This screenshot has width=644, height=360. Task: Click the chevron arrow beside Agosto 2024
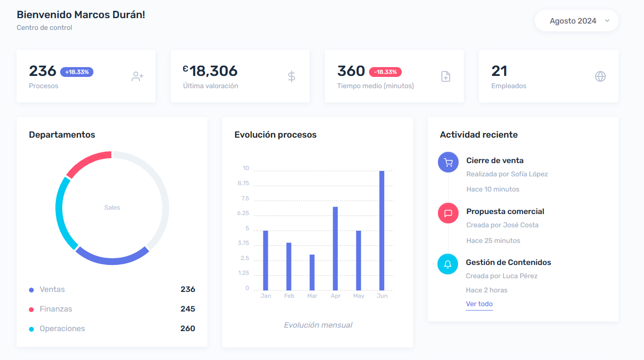[x=607, y=21]
